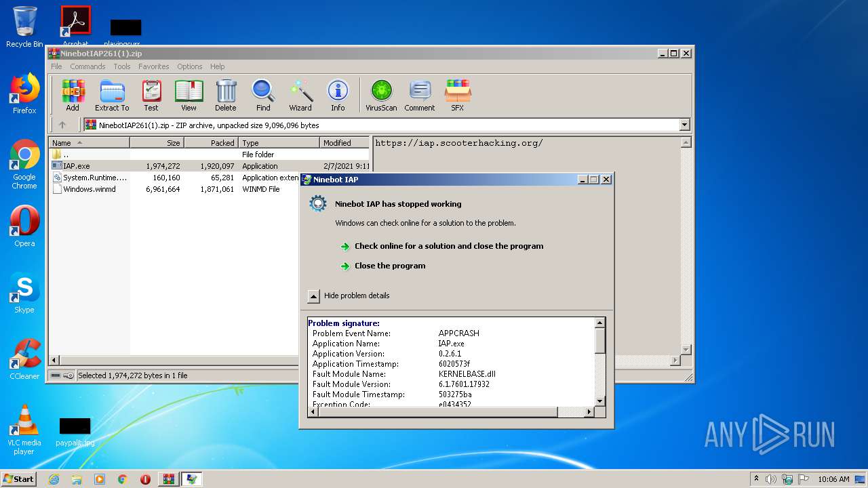
Task: Go up one folder level arrow
Action: 62,125
